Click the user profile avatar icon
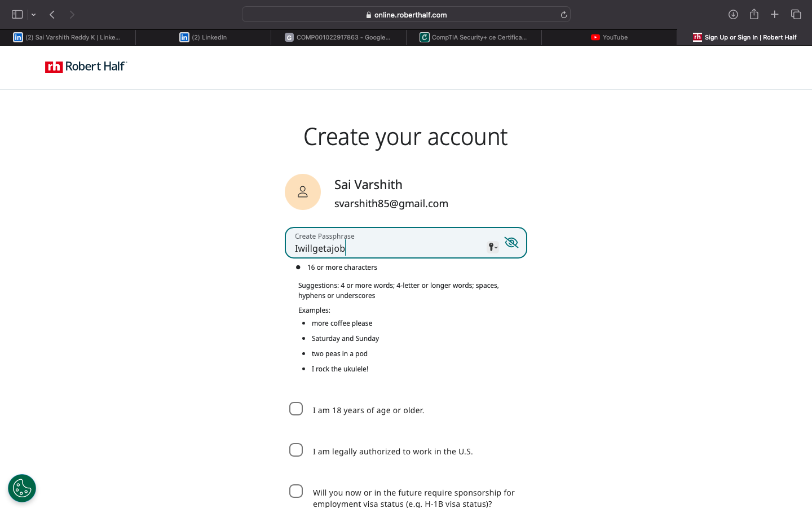The height and width of the screenshot is (508, 812). [x=303, y=192]
